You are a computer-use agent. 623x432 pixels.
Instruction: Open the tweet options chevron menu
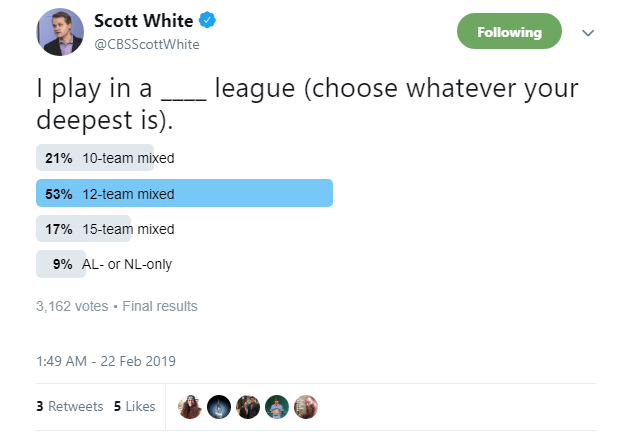click(x=588, y=32)
